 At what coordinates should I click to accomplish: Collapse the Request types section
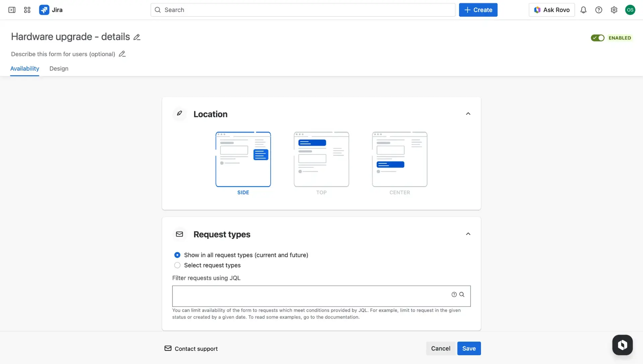click(468, 234)
